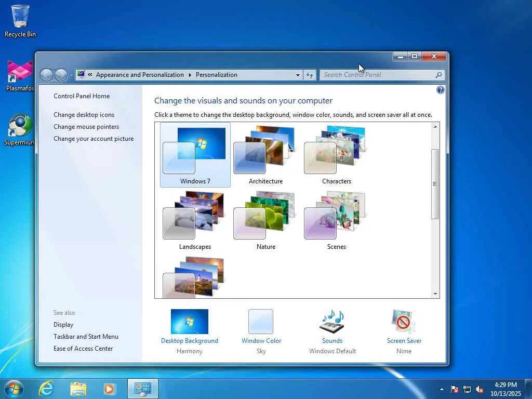Click the theme list scrollbar thumb
The image size is (532, 399).
(x=435, y=184)
